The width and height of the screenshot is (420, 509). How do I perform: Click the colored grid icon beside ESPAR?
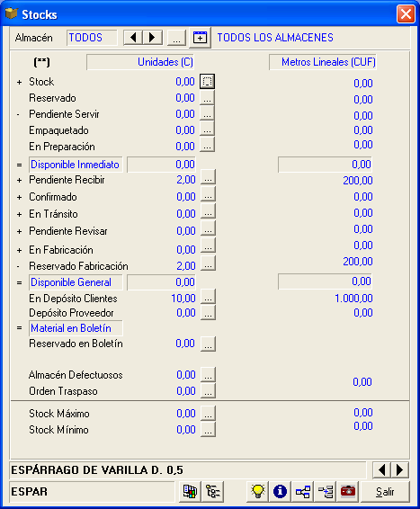coord(190,492)
